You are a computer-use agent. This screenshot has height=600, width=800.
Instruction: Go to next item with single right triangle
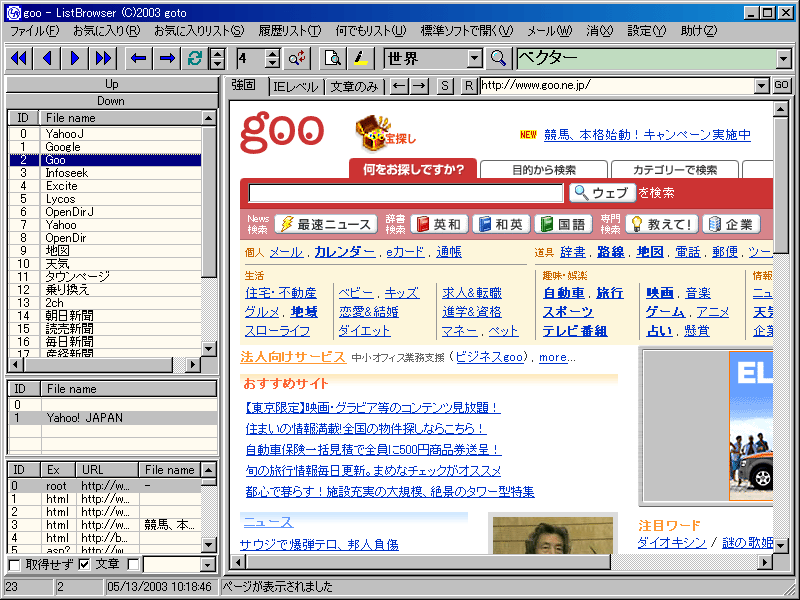[75, 59]
